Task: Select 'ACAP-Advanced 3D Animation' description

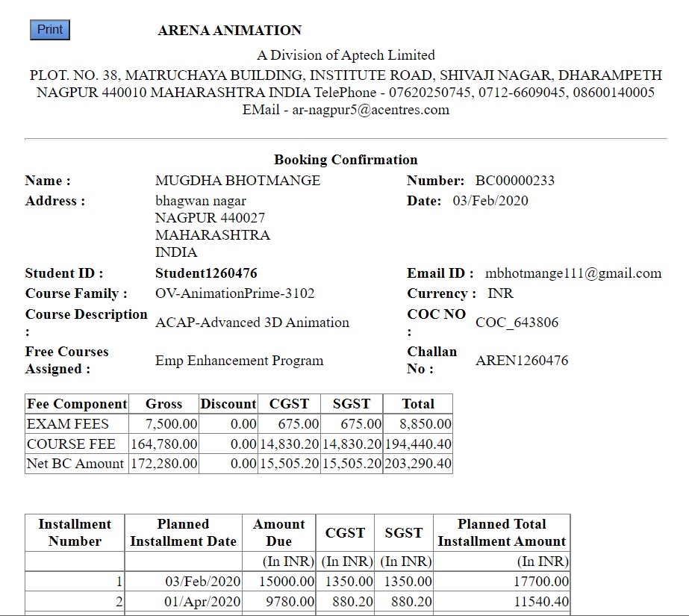Action: click(252, 322)
